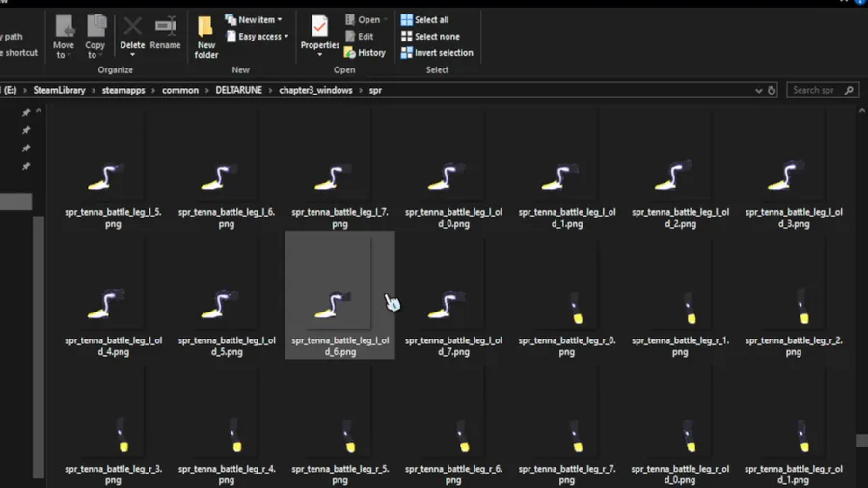
Task: Refresh the current folder
Action: click(772, 91)
